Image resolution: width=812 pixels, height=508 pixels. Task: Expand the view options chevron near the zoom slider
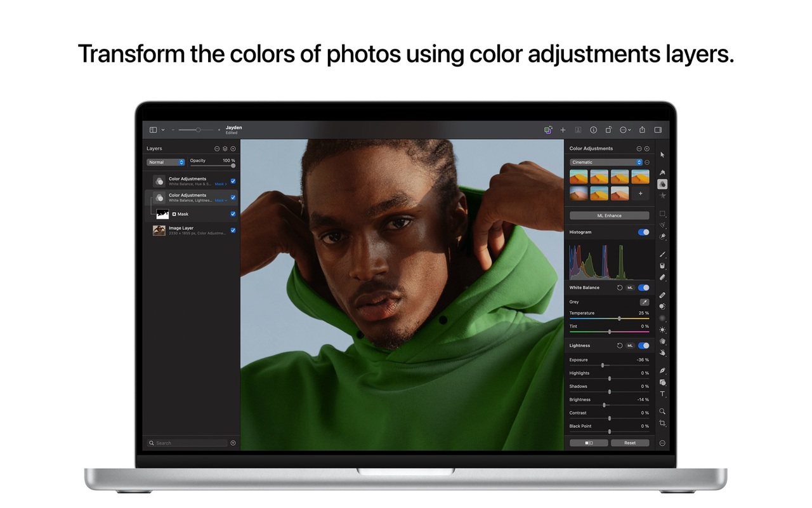pyautogui.click(x=163, y=130)
